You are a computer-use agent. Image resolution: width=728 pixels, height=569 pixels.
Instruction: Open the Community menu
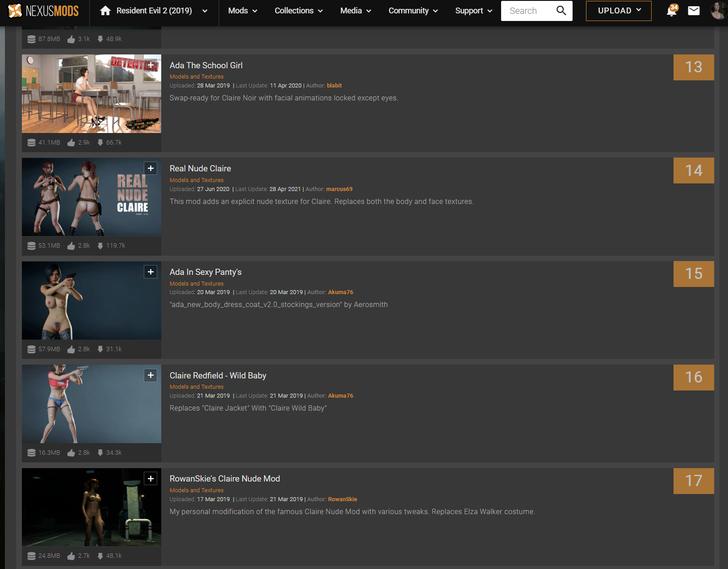tap(413, 11)
